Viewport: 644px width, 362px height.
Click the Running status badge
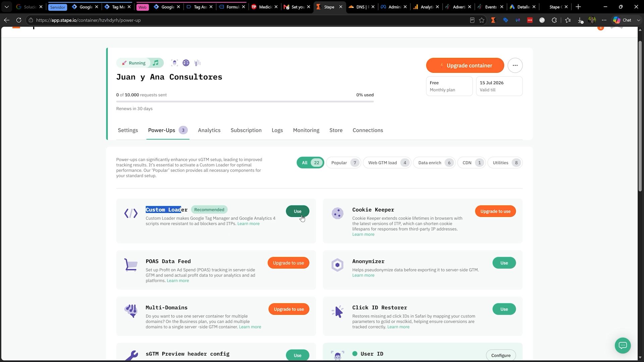(x=133, y=63)
